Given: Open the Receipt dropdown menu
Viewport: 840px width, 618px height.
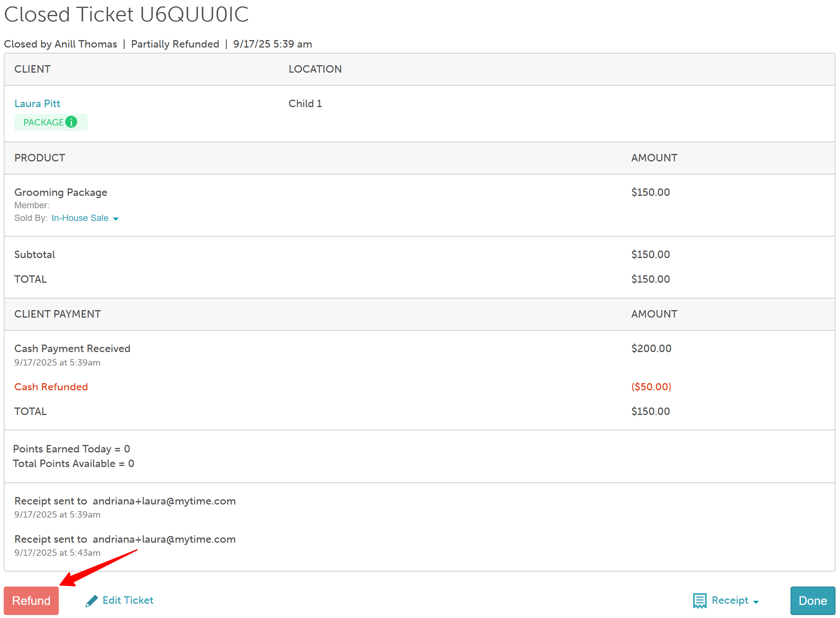Looking at the screenshot, I should click(729, 600).
